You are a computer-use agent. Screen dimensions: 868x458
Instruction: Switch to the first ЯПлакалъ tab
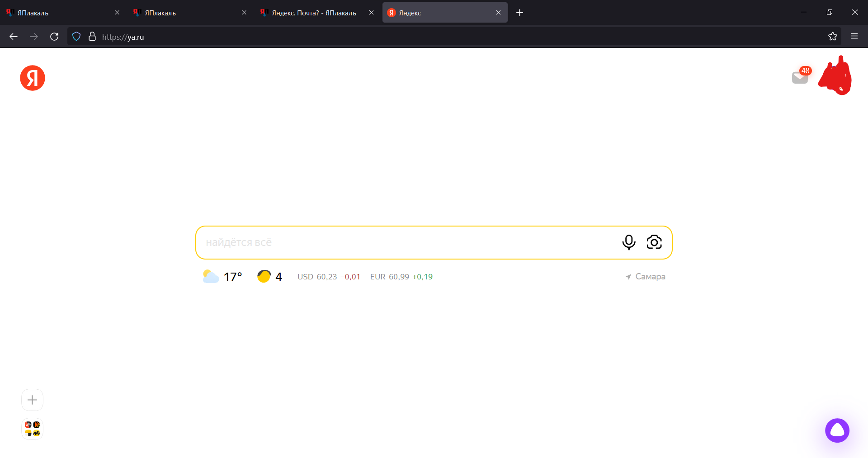[63, 13]
